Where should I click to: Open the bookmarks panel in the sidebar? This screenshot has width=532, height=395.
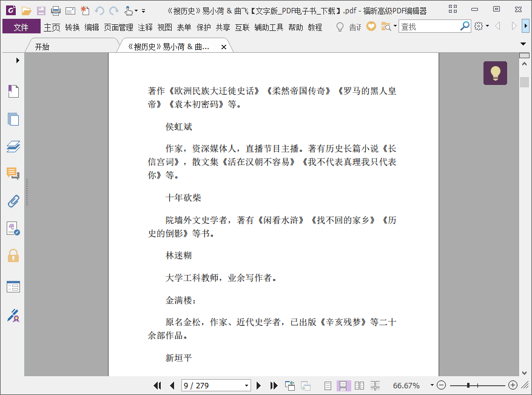coord(13,91)
